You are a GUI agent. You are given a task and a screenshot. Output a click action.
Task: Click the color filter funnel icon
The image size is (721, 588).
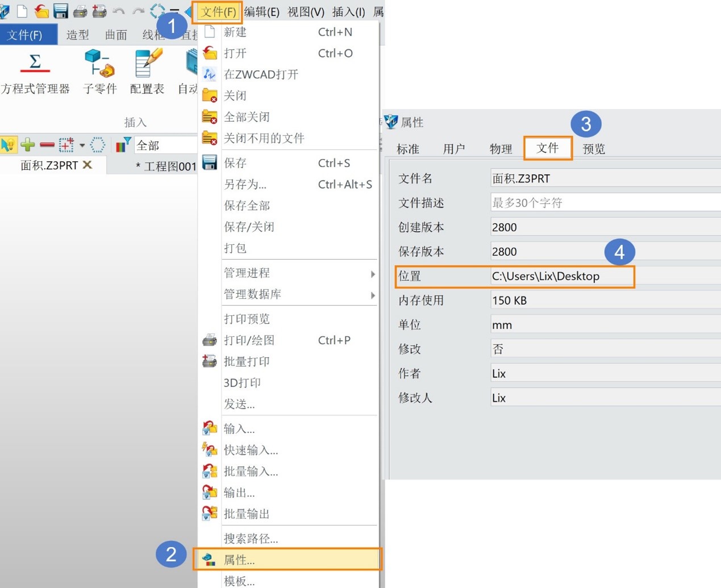123,145
